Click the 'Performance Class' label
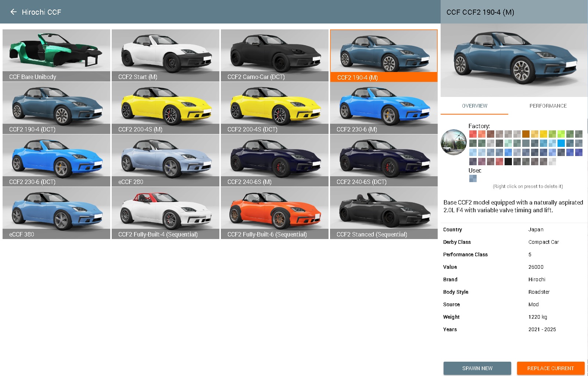 pos(465,254)
